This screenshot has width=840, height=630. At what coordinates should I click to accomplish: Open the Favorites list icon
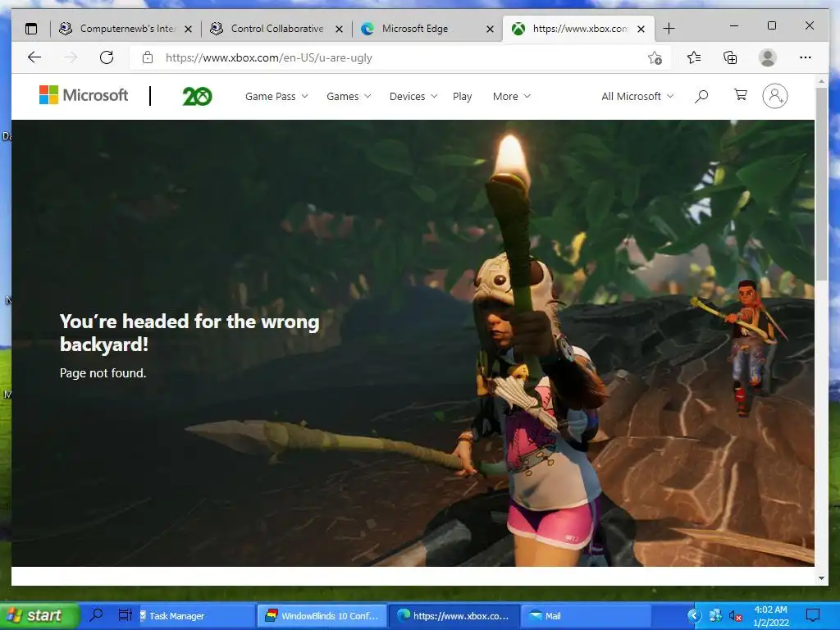click(694, 57)
